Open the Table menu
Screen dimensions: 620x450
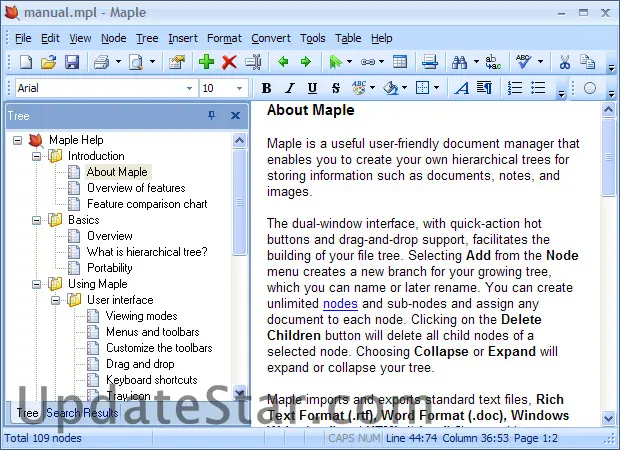click(x=348, y=38)
